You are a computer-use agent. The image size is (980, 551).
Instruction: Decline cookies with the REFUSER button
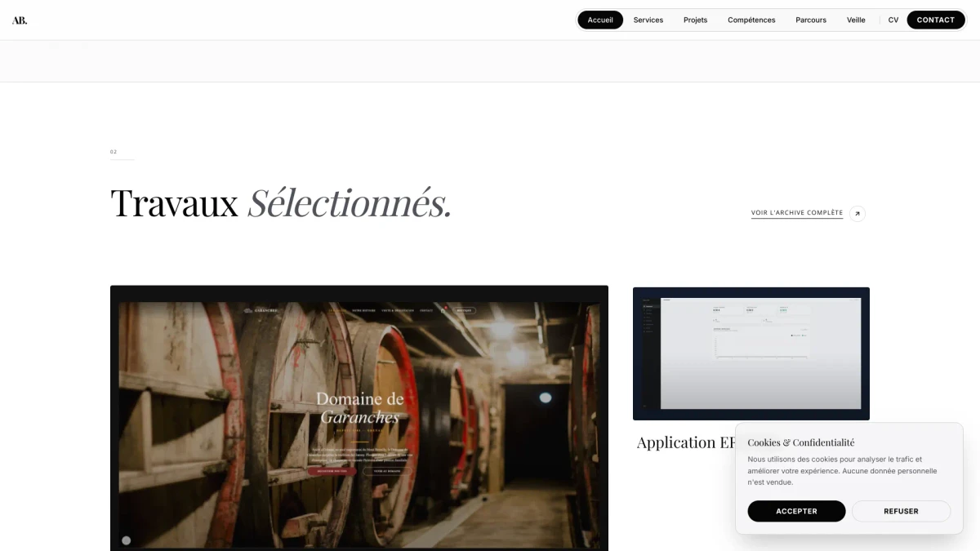tap(902, 511)
